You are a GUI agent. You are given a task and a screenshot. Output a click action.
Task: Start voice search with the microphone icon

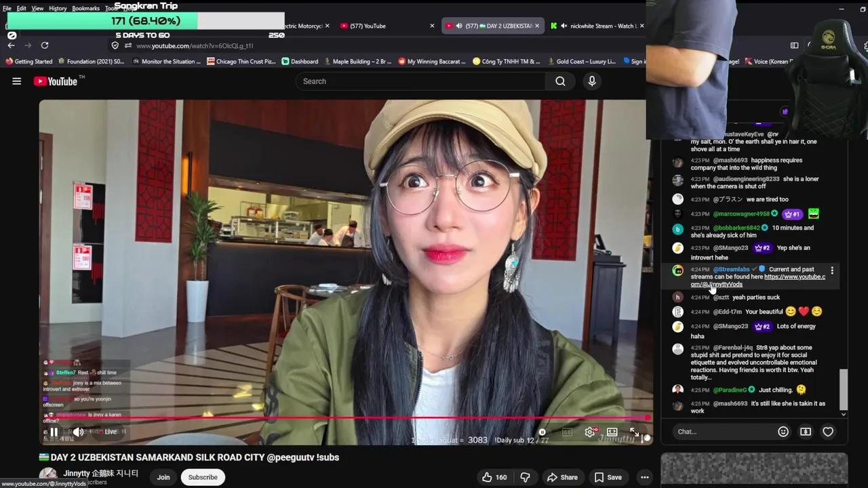click(x=592, y=81)
